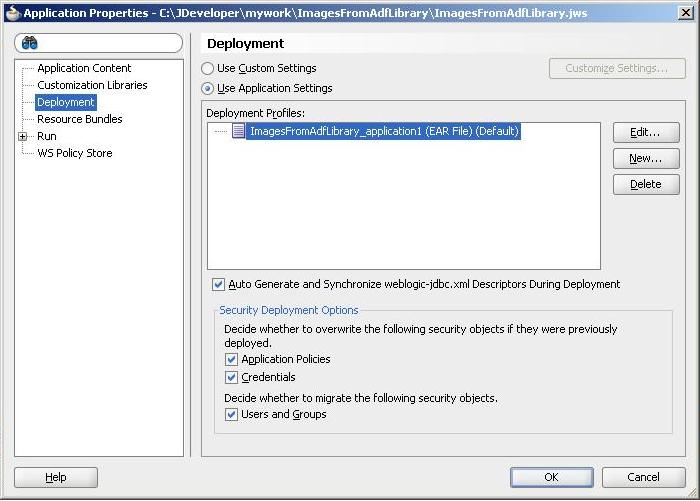Open Help for this dialog
The width and height of the screenshot is (700, 501).
click(x=56, y=477)
